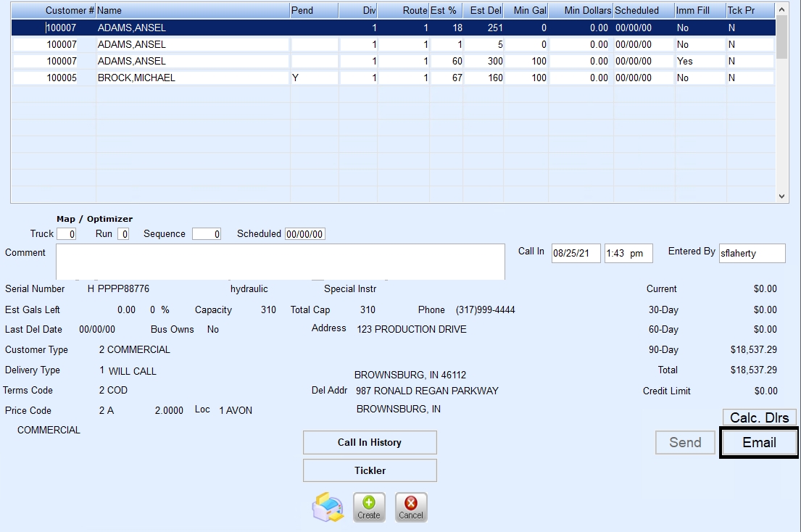Click serial number H PPPP88776
Image resolution: width=801 pixels, height=532 pixels.
tap(118, 289)
